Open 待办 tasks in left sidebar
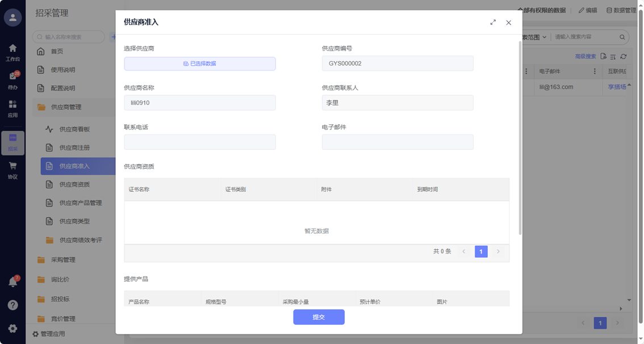The image size is (644, 344). pyautogui.click(x=12, y=80)
